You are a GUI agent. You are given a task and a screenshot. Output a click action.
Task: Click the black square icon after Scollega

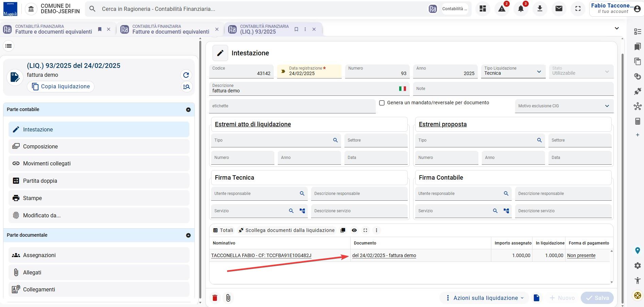point(343,230)
